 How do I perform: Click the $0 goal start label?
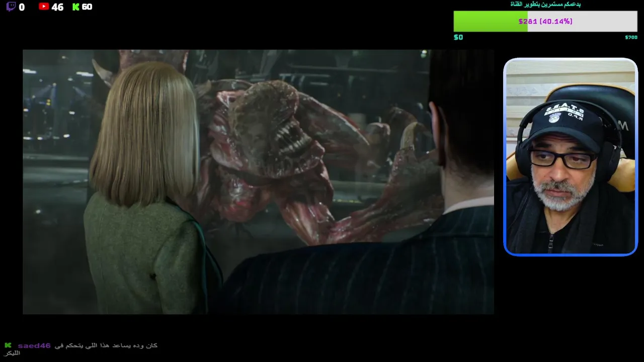pos(458,37)
